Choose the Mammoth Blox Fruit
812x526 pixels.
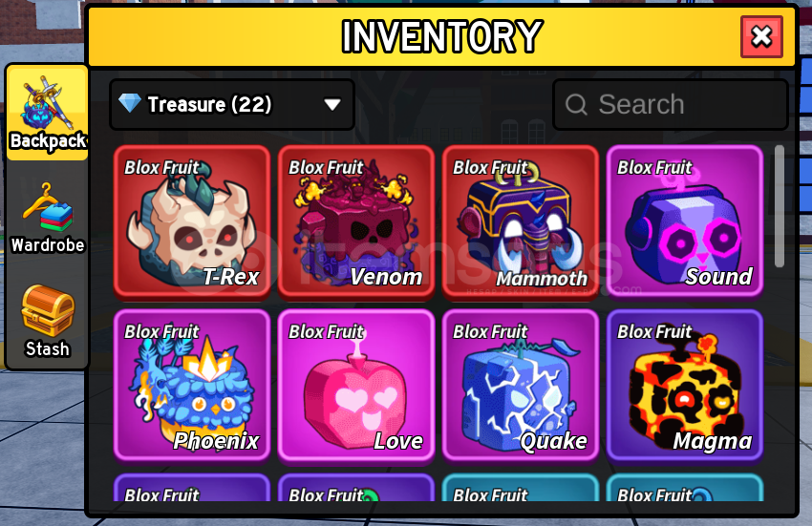click(521, 222)
